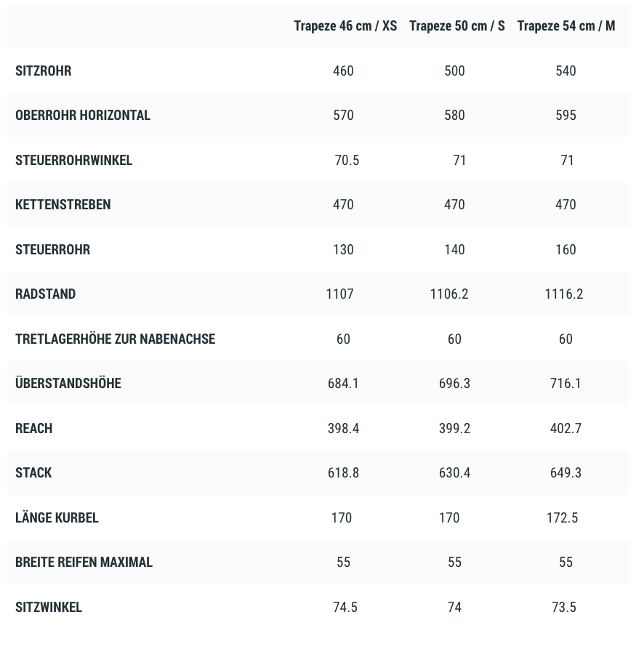
Task: Select the crank length value 172.5
Action: click(x=562, y=518)
